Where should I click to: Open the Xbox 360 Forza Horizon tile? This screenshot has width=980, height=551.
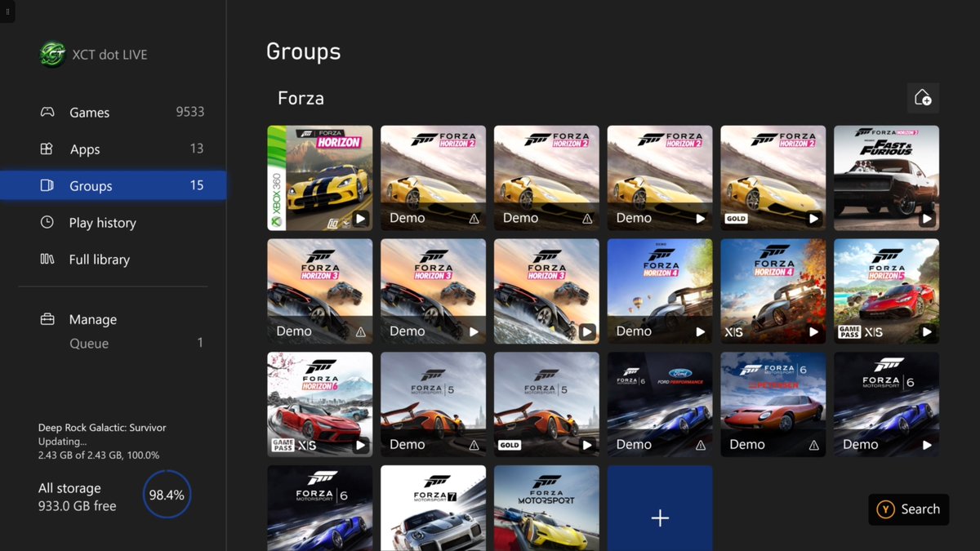coord(320,178)
